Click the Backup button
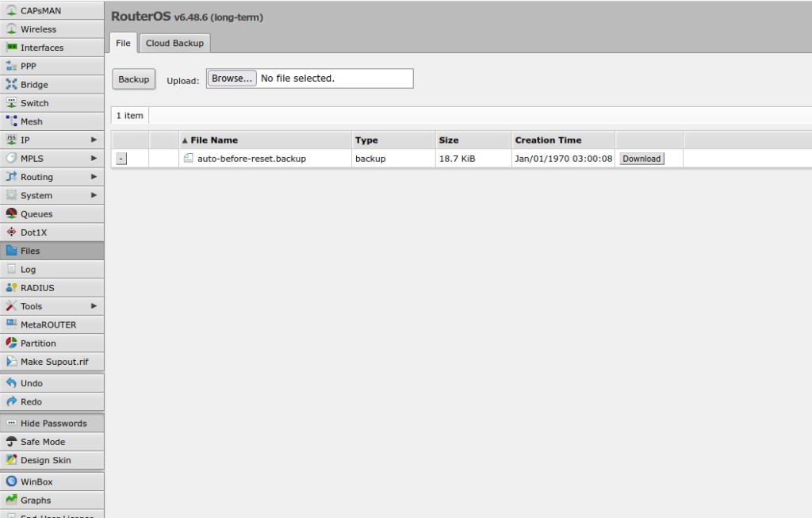Viewport: 812px width, 518px height. (x=133, y=79)
